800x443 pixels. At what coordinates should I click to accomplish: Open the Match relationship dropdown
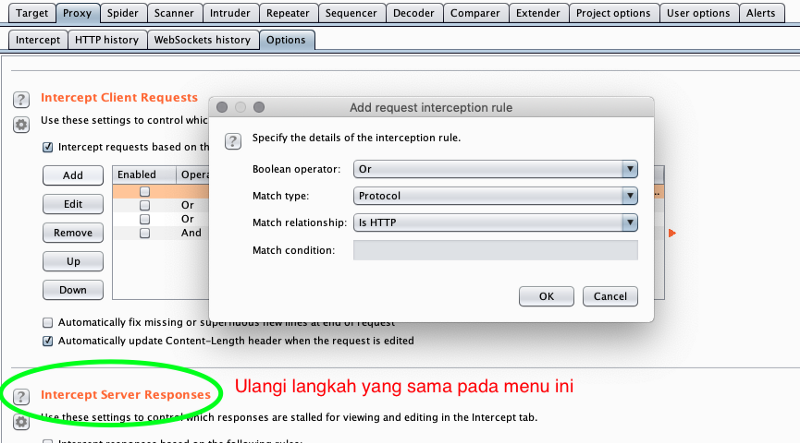495,222
